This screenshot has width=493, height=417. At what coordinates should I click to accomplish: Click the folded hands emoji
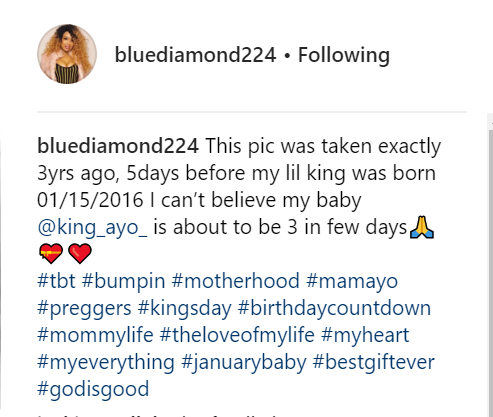[422, 227]
